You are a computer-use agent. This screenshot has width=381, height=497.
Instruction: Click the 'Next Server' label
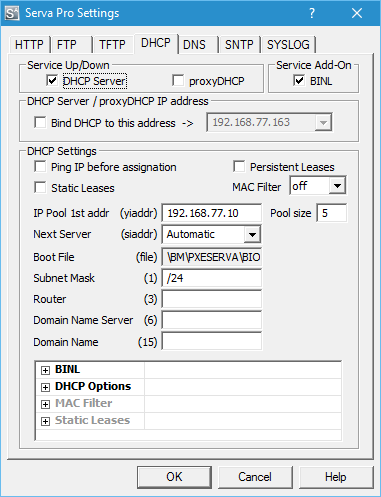click(x=62, y=234)
